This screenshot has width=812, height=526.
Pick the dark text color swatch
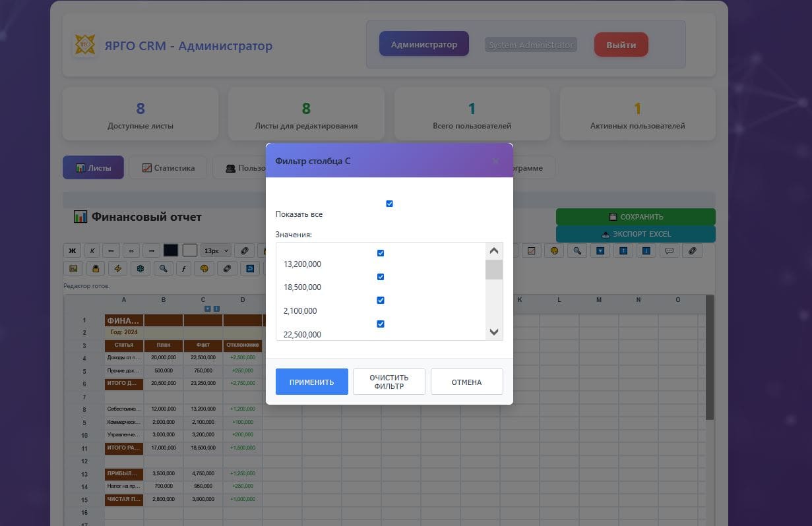pos(171,250)
